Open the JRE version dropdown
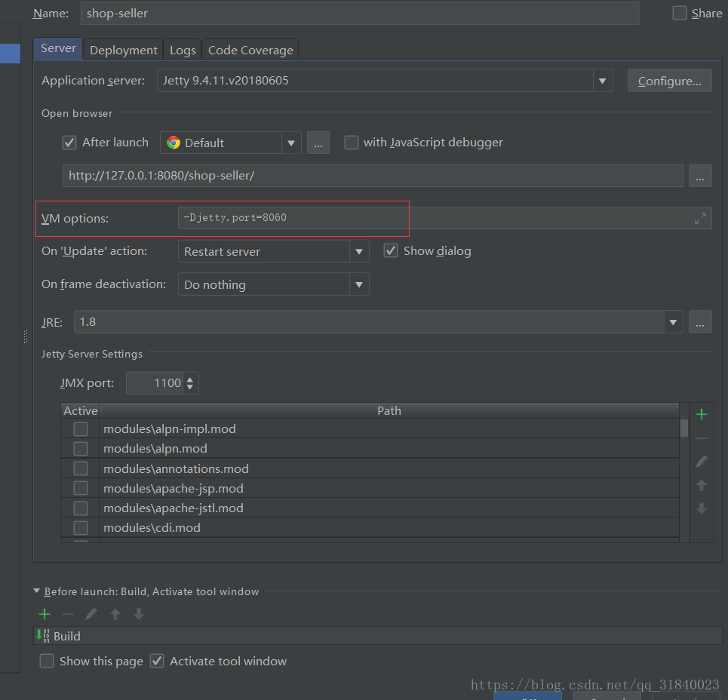 point(673,322)
